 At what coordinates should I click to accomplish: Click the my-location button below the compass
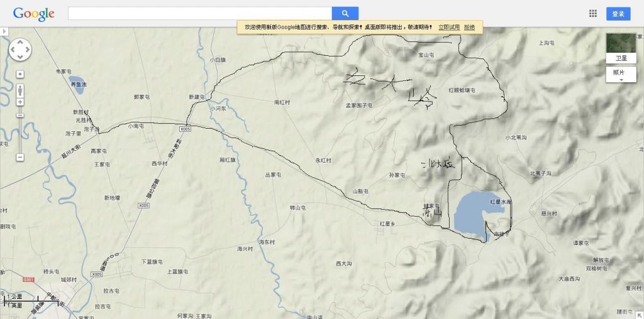20,73
